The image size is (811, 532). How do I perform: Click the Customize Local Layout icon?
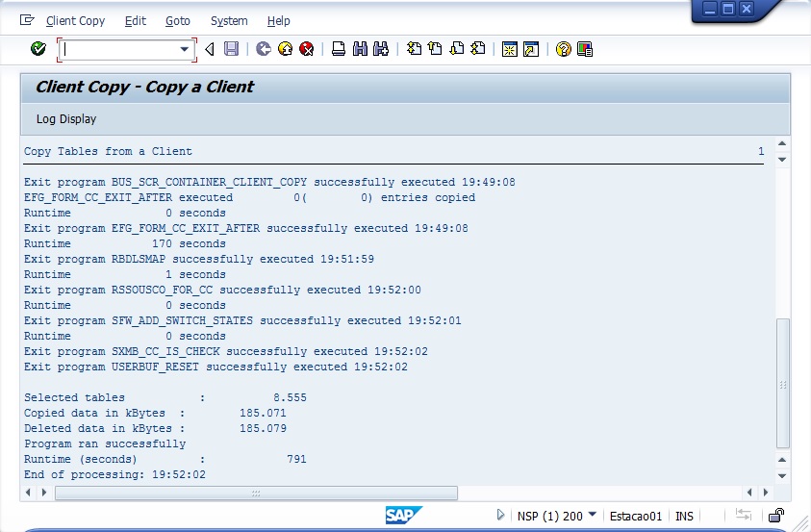[584, 49]
